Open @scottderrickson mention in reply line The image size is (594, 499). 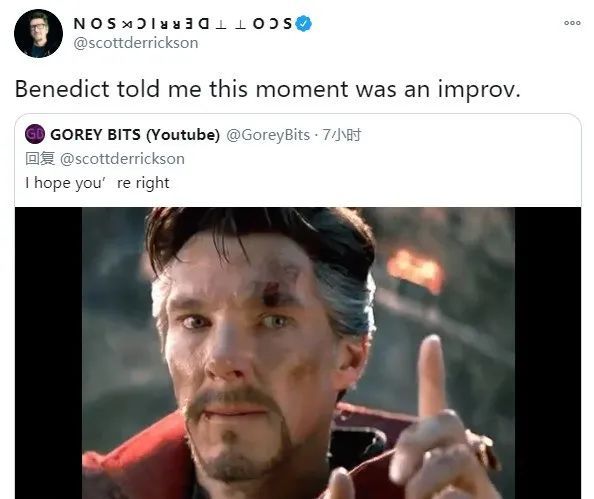pos(122,159)
